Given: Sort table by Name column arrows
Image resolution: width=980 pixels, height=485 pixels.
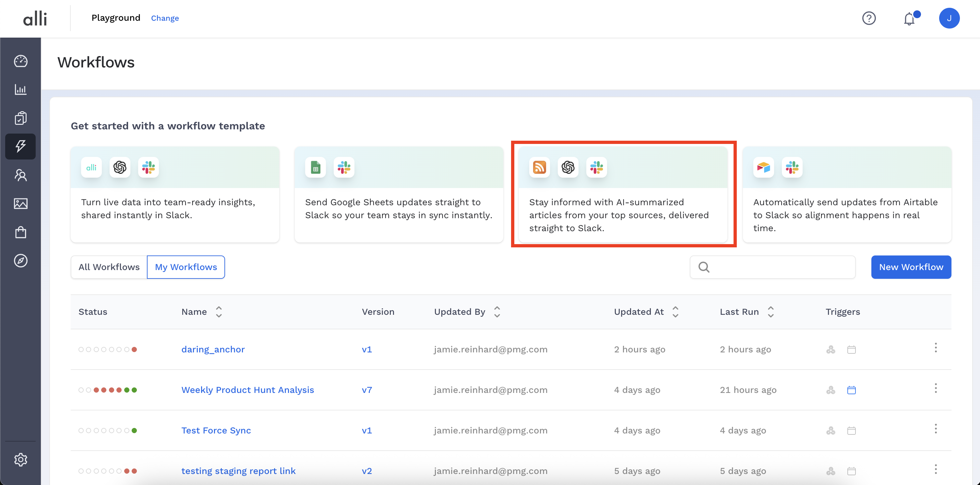Looking at the screenshot, I should (x=219, y=312).
